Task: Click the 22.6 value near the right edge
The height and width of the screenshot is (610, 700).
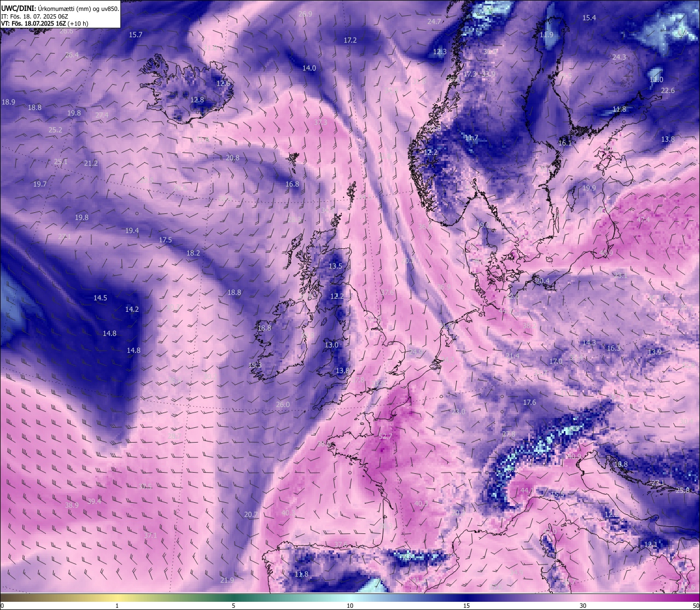Action: coord(668,91)
